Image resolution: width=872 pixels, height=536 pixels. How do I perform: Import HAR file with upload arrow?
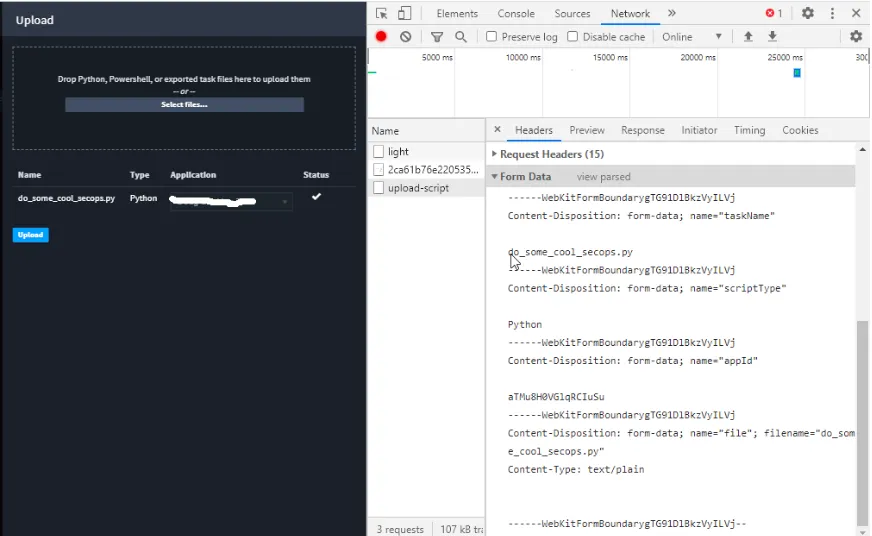point(748,37)
